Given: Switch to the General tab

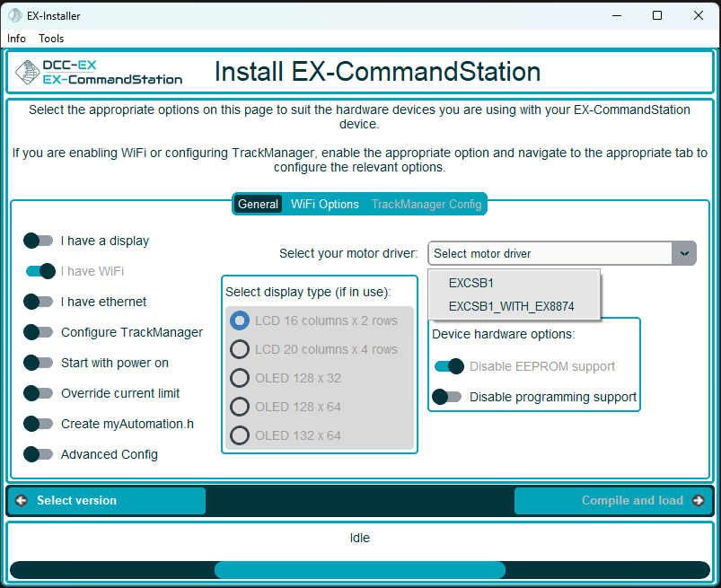Looking at the screenshot, I should tap(258, 204).
